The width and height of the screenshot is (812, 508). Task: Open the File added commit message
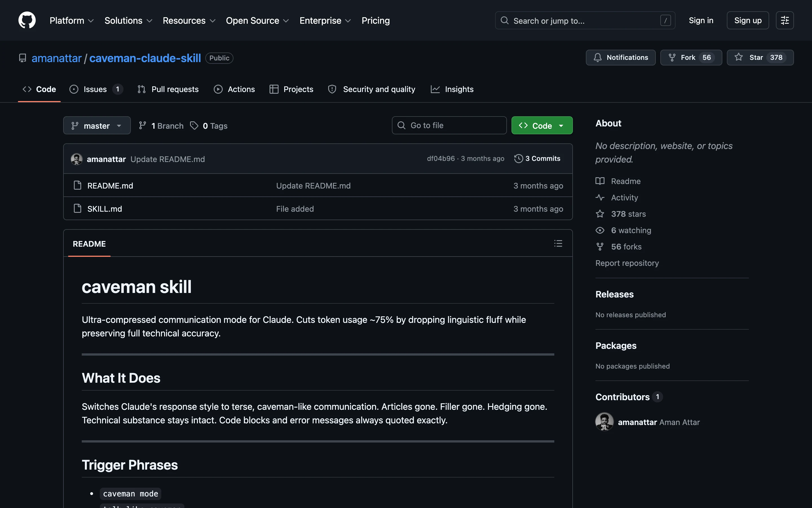pos(295,209)
